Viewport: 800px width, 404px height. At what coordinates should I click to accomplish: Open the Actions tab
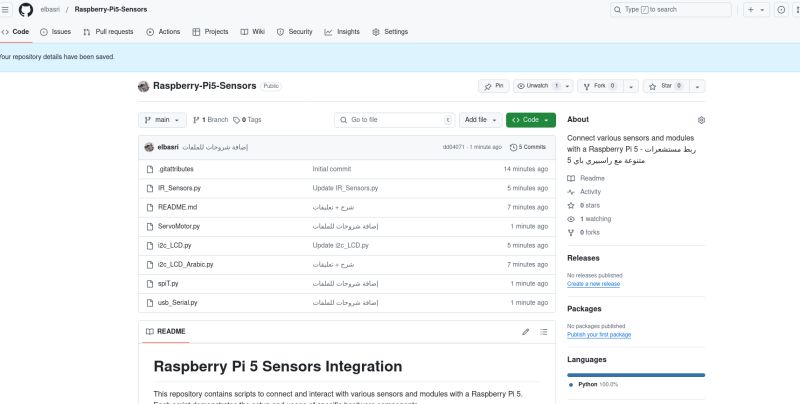click(163, 32)
